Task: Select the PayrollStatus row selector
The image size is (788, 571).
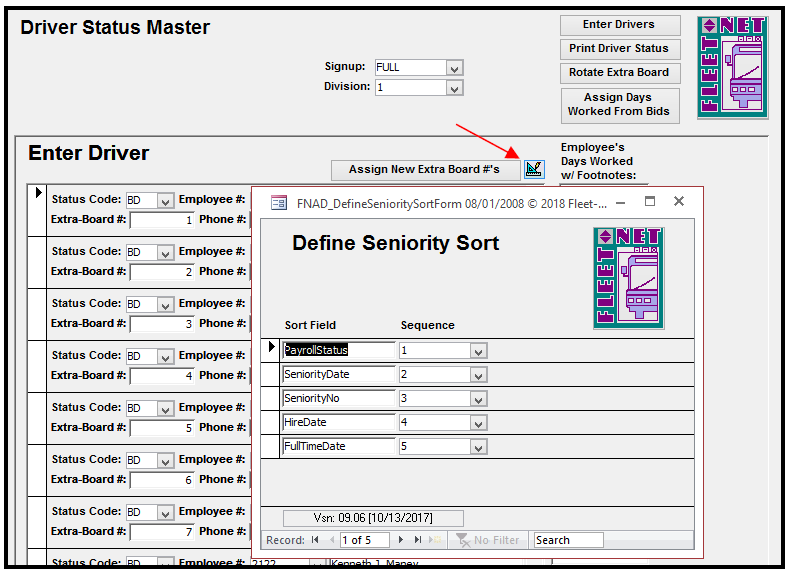Action: (x=270, y=350)
